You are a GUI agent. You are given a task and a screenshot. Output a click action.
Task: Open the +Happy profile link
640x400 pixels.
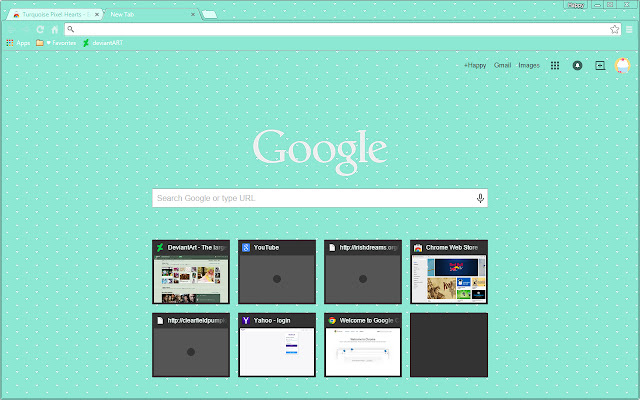click(475, 65)
